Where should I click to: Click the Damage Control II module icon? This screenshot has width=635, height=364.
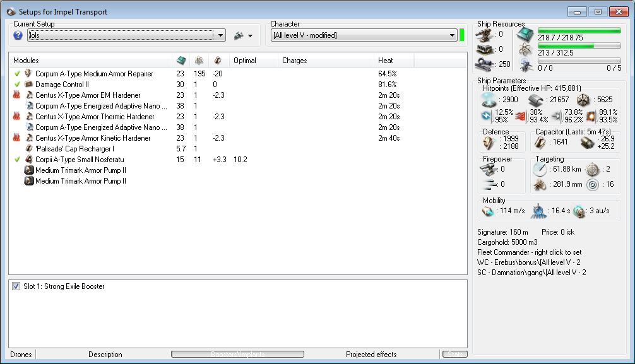point(28,84)
